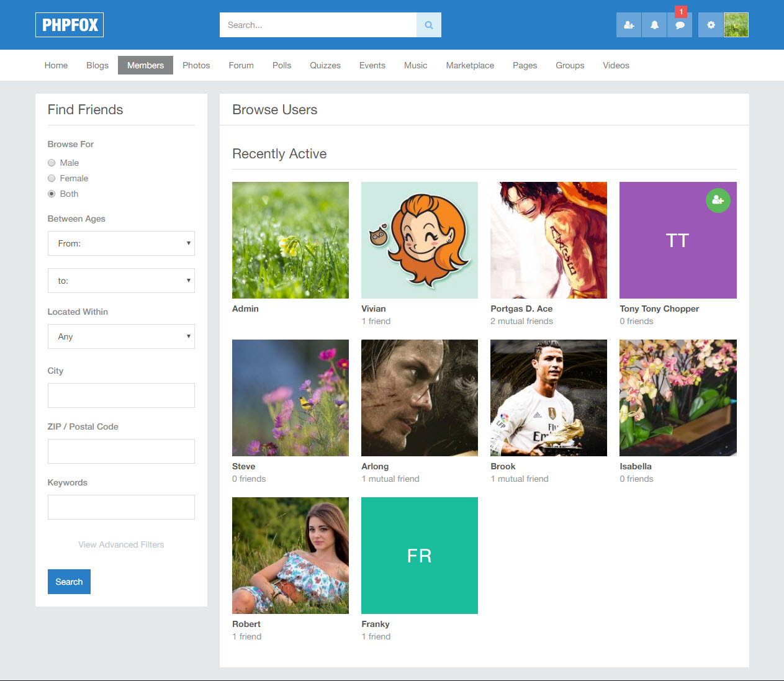784x681 pixels.
Task: Open the Photos menu item
Action: pyautogui.click(x=196, y=65)
